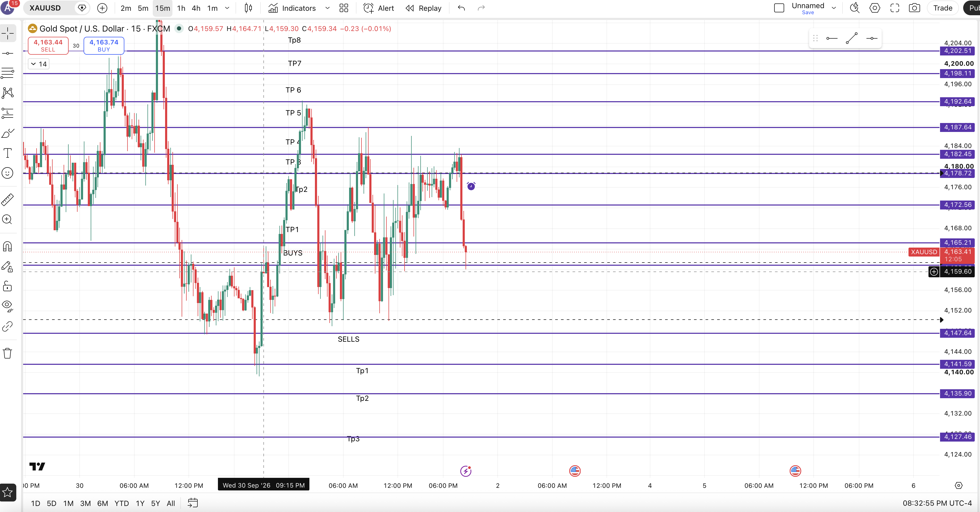Image resolution: width=980 pixels, height=512 pixels.
Task: Toggle fullscreen mode
Action: pos(895,8)
